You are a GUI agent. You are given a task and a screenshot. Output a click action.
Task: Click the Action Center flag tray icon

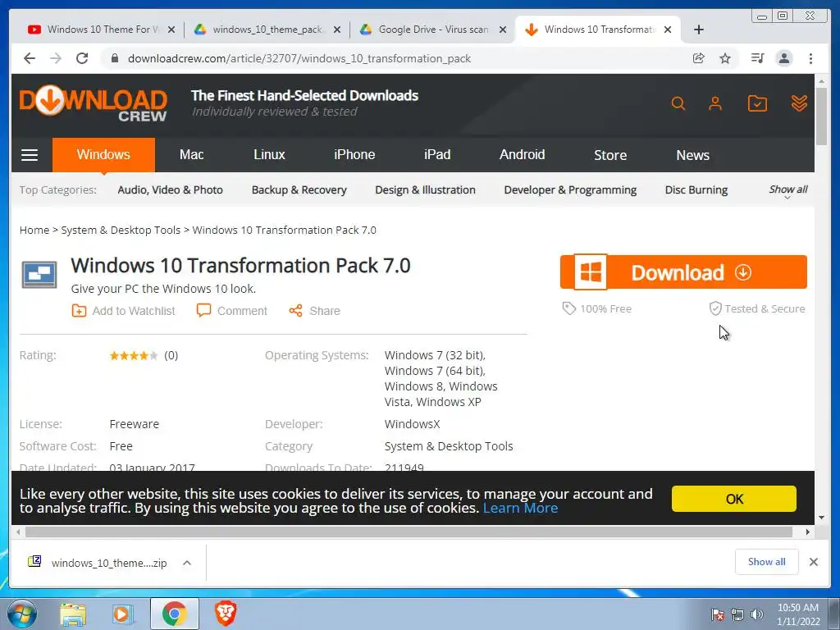point(717,614)
